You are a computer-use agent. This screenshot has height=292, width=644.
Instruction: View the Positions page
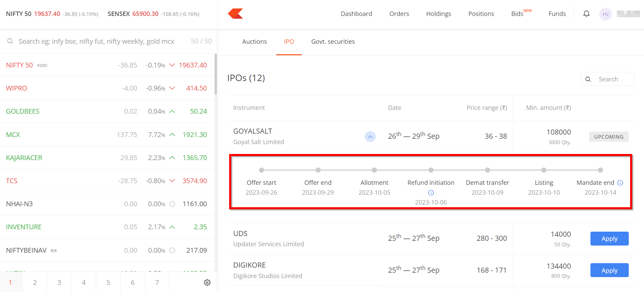[481, 14]
